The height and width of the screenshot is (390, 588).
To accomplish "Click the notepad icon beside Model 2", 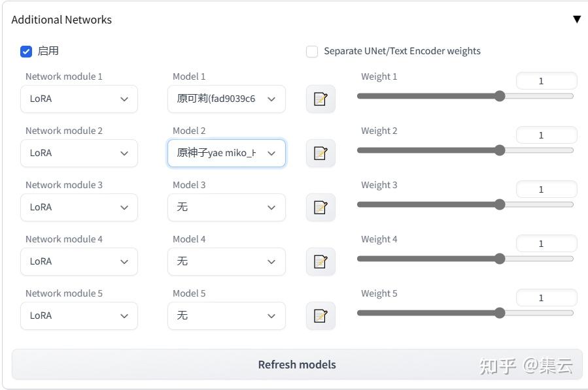I will 320,154.
